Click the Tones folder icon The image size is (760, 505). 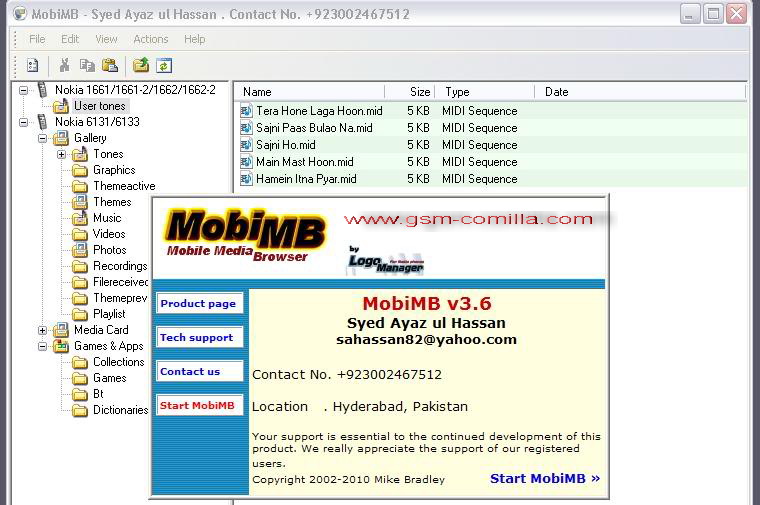(79, 154)
